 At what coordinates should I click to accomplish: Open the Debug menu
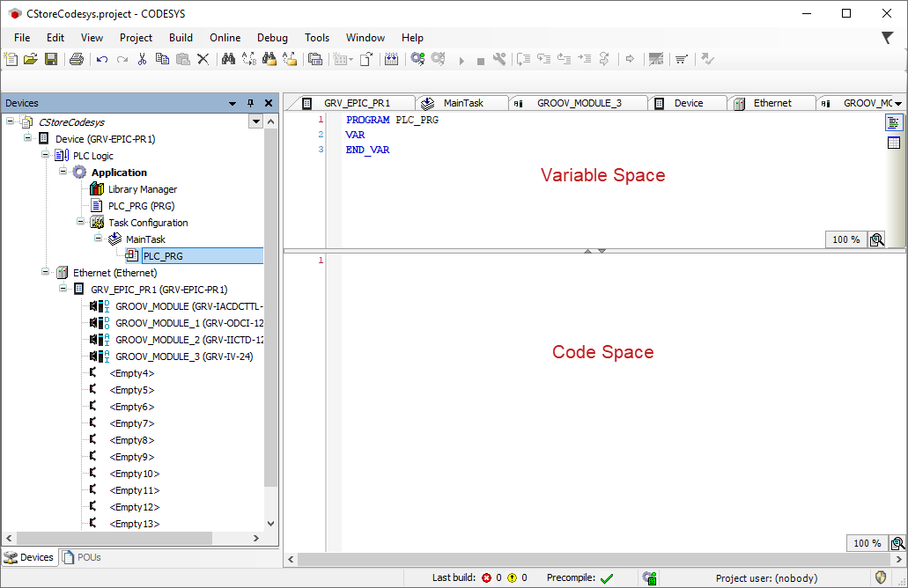272,38
